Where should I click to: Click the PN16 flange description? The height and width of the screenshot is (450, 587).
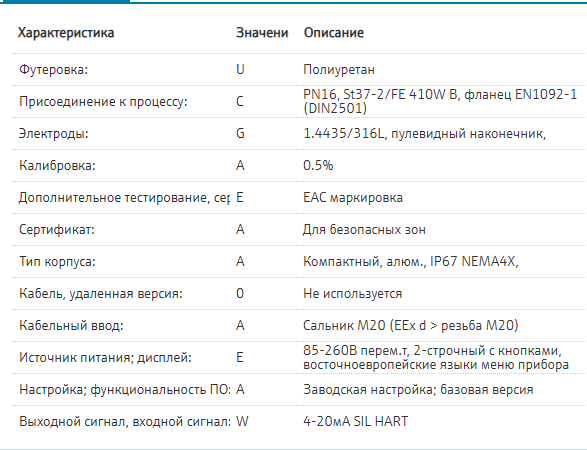pyautogui.click(x=440, y=101)
